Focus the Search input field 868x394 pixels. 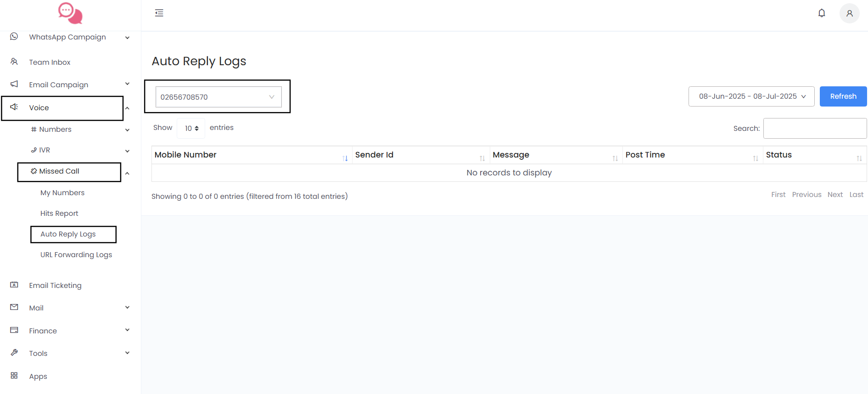pyautogui.click(x=814, y=129)
